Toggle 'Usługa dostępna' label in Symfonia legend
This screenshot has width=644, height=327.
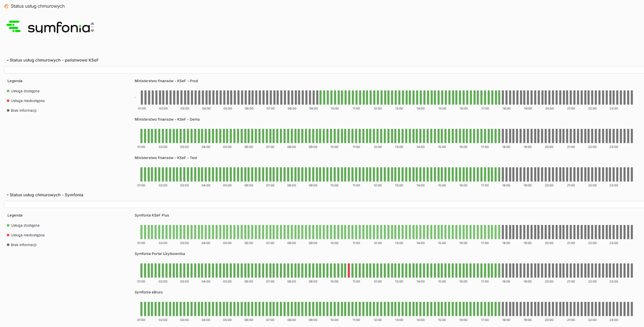click(25, 225)
